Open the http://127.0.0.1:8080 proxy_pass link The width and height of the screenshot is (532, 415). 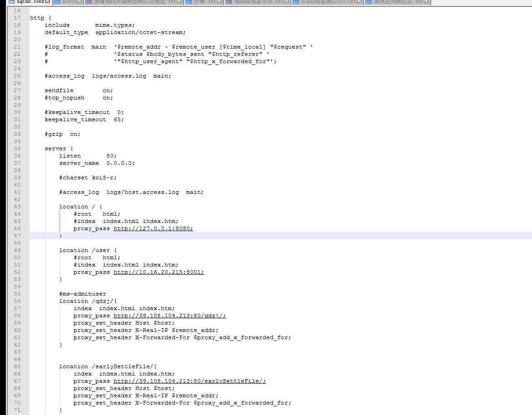[153, 228]
